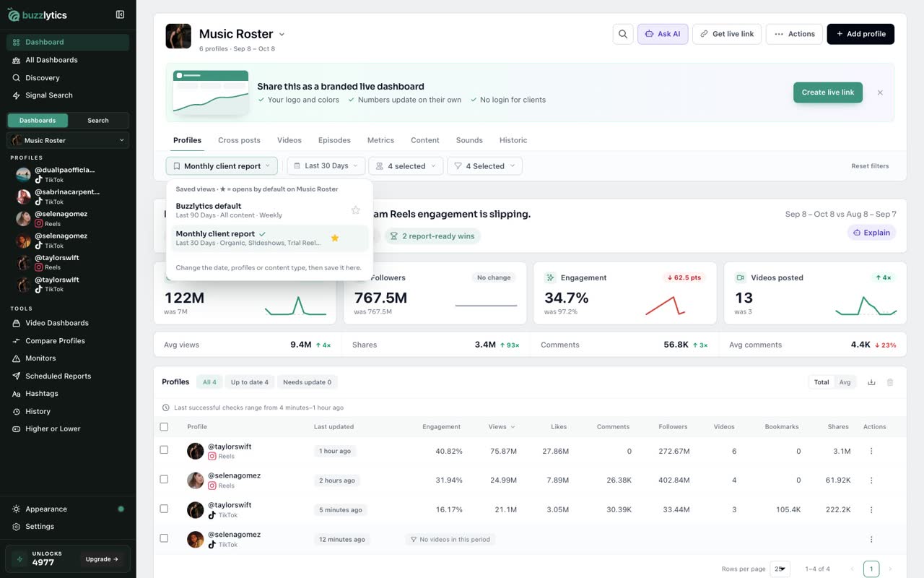Image resolution: width=924 pixels, height=578 pixels.
Task: Expand the Music Roster title dropdown
Action: (282, 34)
